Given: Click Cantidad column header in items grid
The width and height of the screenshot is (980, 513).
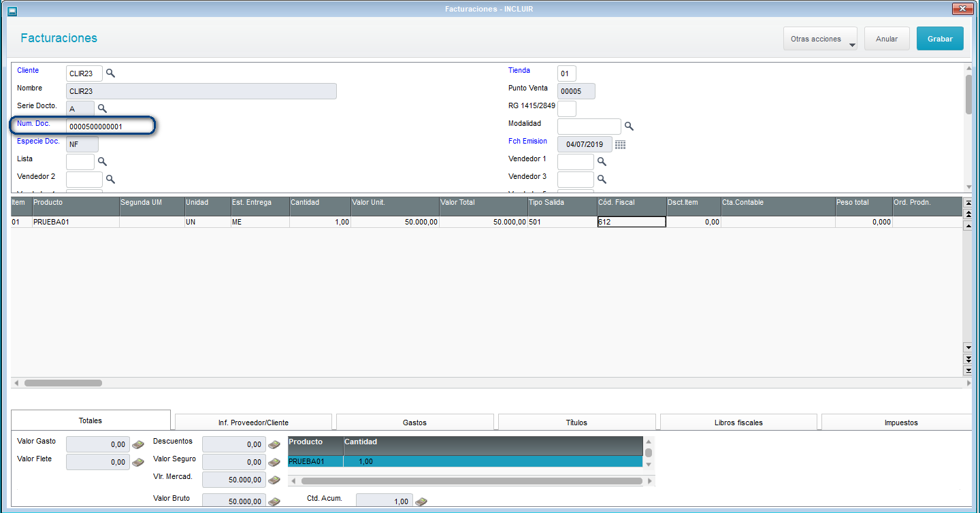Looking at the screenshot, I should (320, 207).
